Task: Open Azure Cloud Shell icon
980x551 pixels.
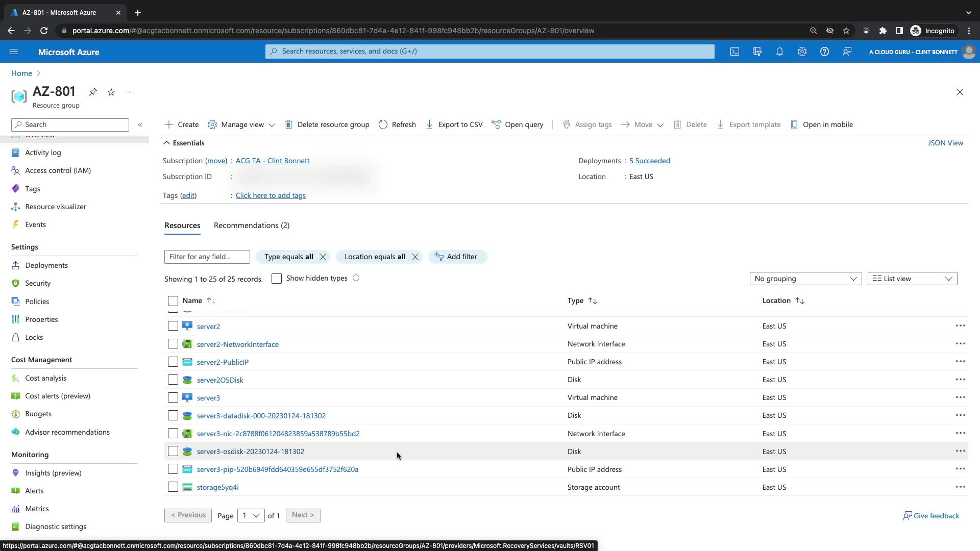Action: [x=734, y=52]
